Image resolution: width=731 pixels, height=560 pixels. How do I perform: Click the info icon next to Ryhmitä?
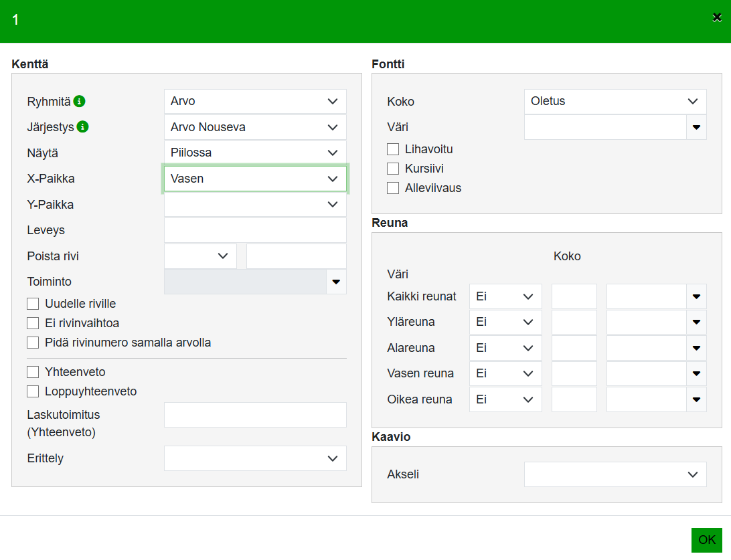[x=80, y=102]
